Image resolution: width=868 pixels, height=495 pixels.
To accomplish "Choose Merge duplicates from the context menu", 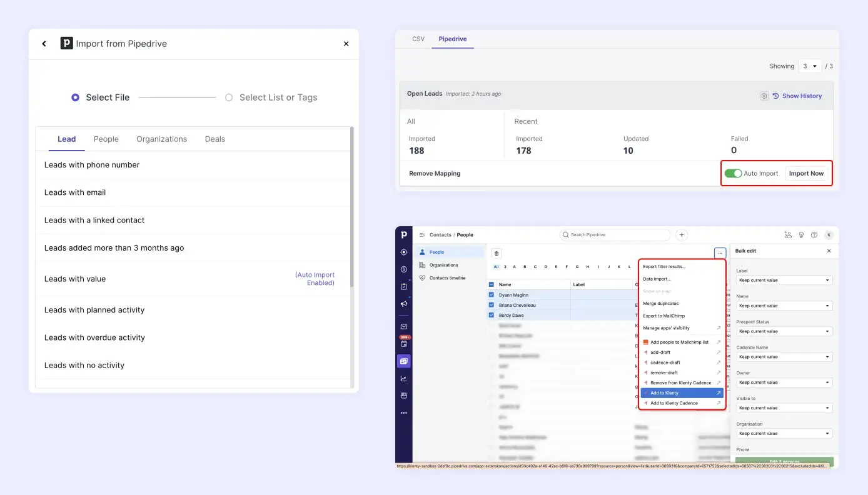I will [x=661, y=303].
